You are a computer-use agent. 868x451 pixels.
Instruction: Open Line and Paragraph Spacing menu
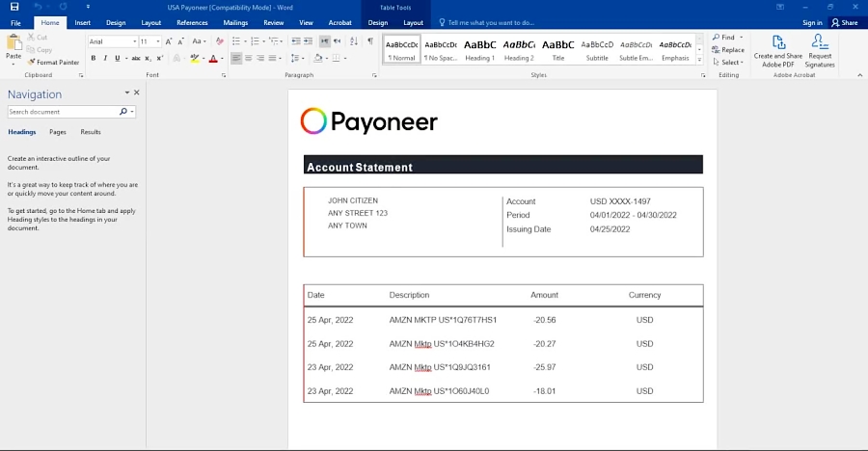[295, 58]
